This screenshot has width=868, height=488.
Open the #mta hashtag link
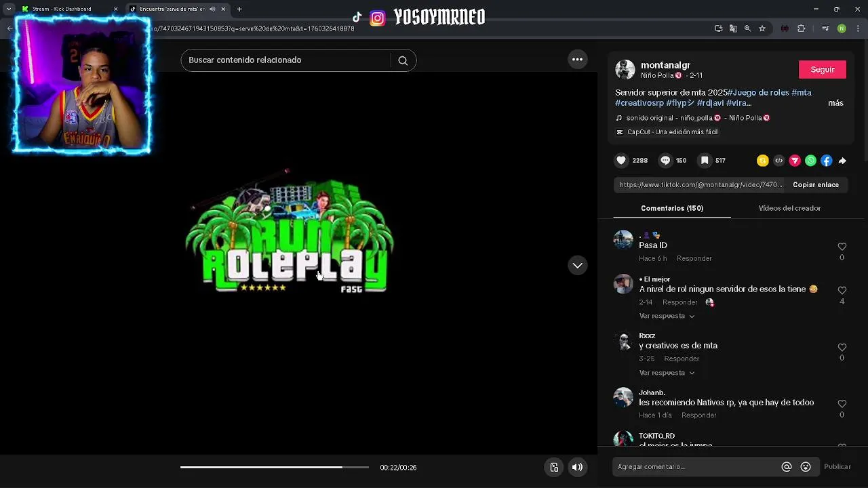[801, 92]
